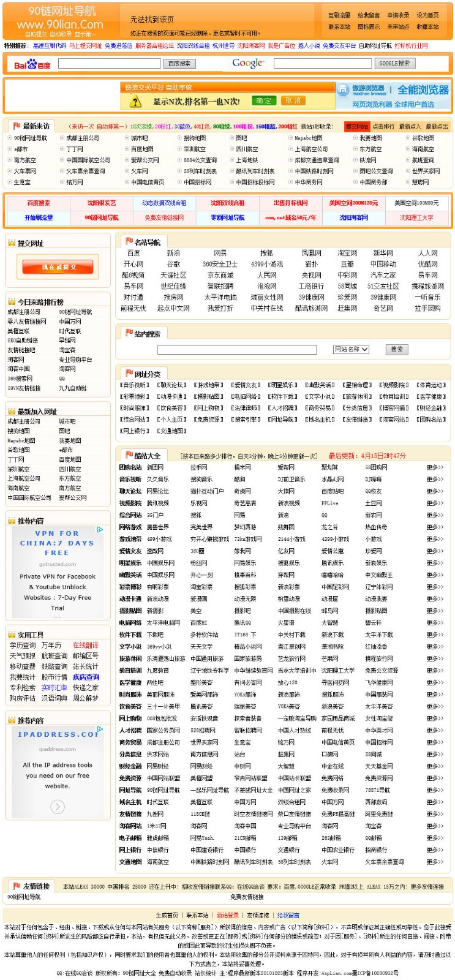Viewport: 455px width, 980px height.
Task: Open 联系本站 in the top navigation
Action: [x=339, y=26]
